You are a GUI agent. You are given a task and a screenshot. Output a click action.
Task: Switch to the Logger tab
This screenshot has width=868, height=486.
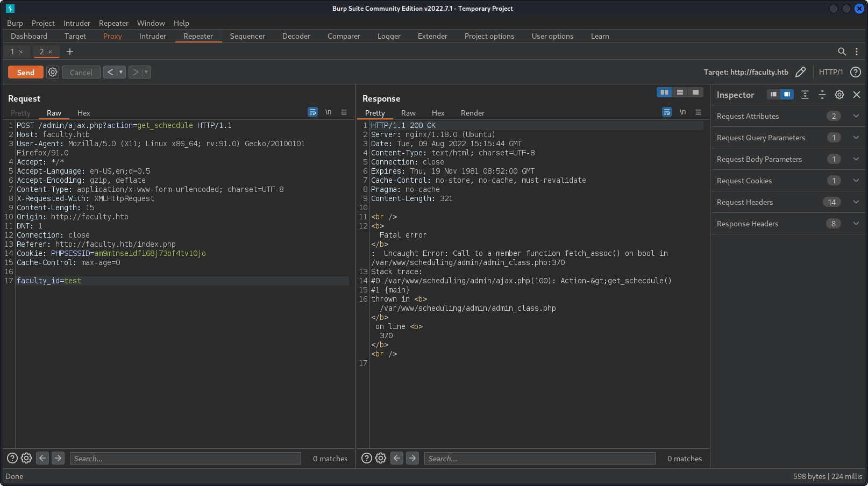coord(389,36)
